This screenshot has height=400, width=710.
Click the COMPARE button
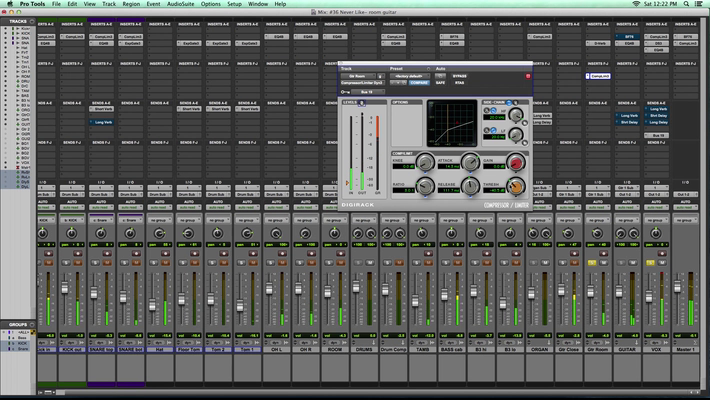pos(419,83)
